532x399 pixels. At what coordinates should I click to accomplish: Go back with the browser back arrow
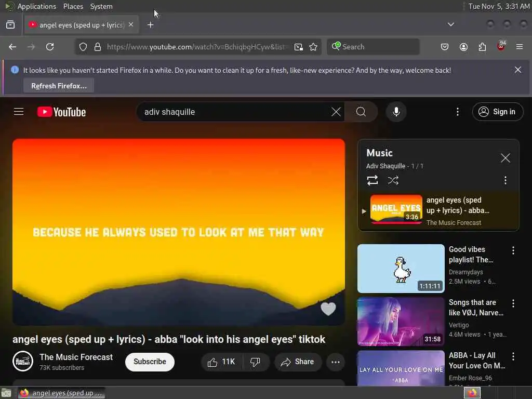pos(12,47)
